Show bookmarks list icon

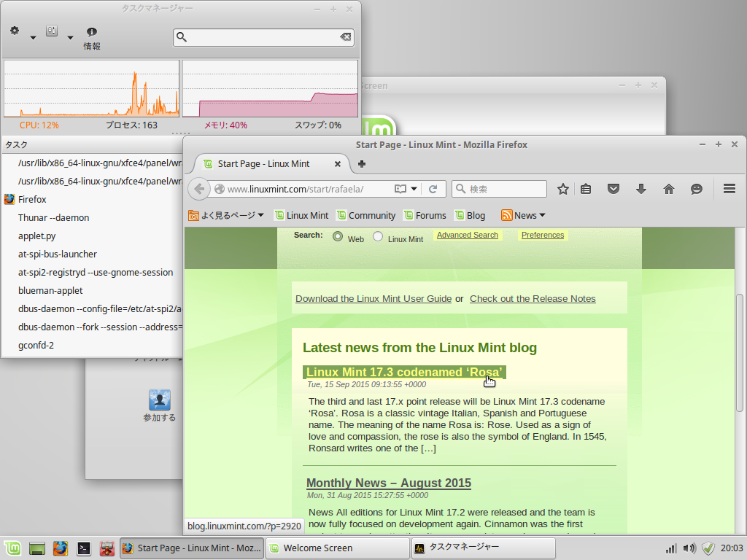click(586, 189)
